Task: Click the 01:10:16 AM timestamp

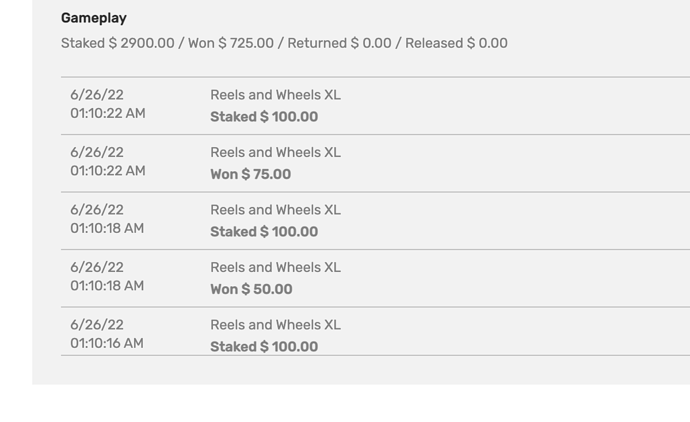Action: (x=107, y=343)
